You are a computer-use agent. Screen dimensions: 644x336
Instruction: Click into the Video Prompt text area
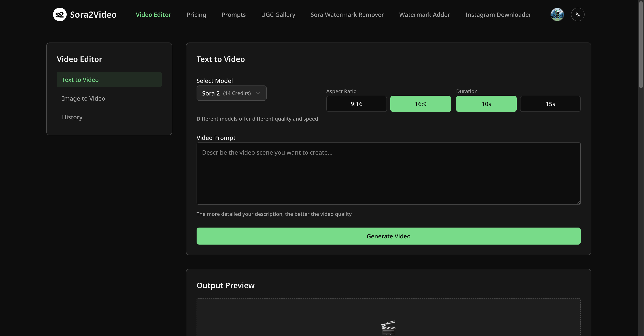tap(388, 174)
